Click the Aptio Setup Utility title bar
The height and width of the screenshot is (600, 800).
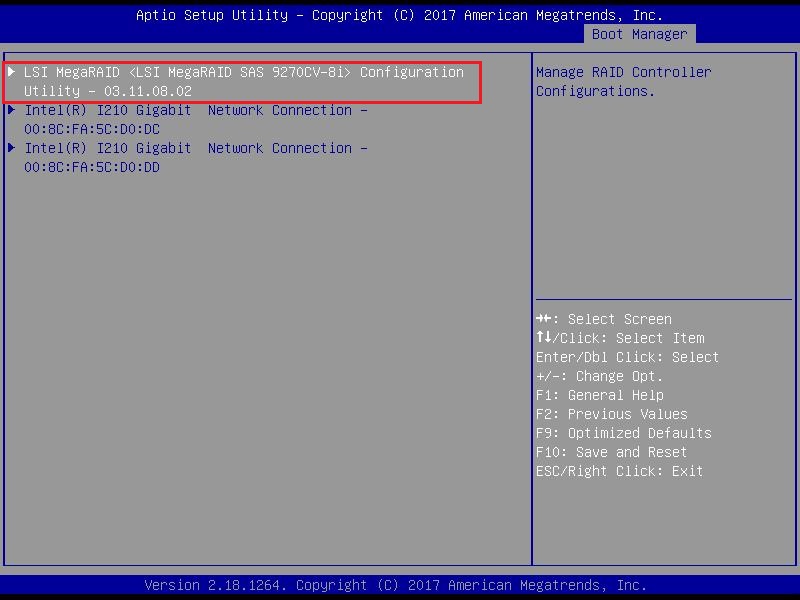pos(400,14)
